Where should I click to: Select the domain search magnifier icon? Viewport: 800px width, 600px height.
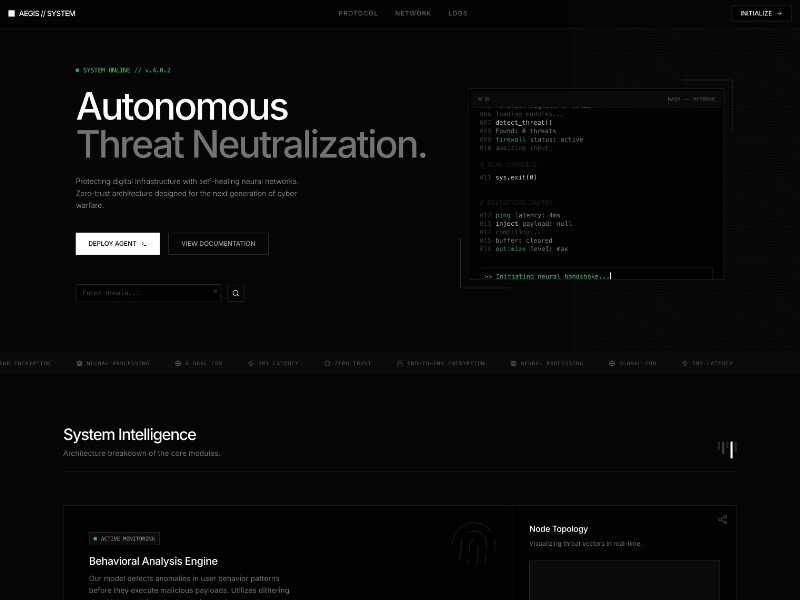pos(235,292)
